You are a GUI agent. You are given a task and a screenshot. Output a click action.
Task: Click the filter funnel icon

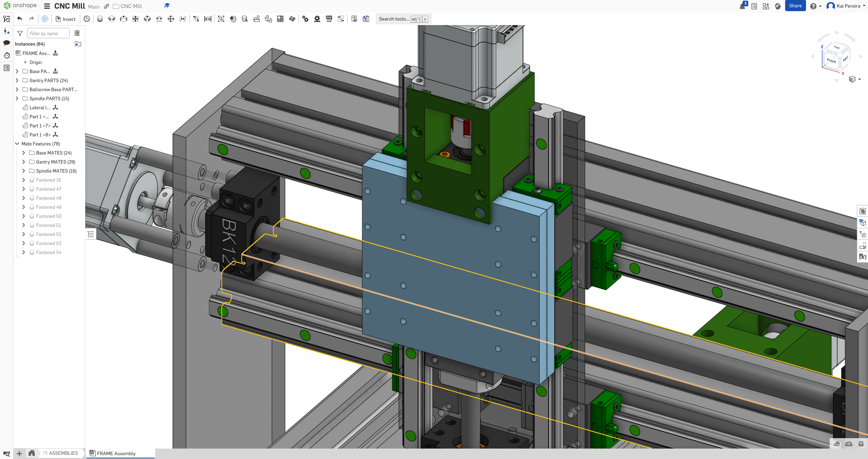point(20,33)
